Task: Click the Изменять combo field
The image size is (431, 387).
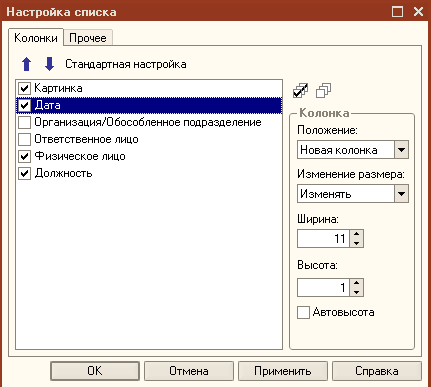Action: (x=346, y=194)
